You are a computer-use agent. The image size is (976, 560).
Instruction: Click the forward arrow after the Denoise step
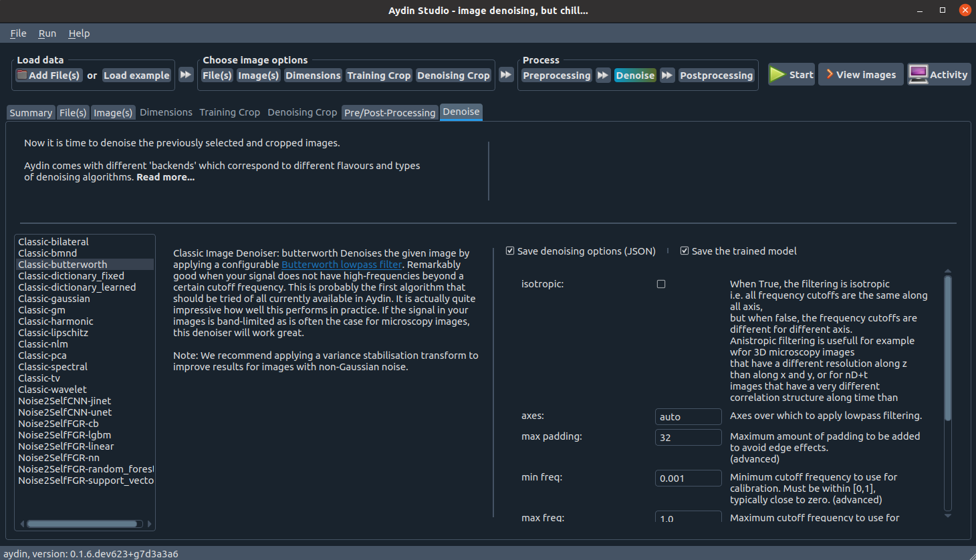click(667, 76)
